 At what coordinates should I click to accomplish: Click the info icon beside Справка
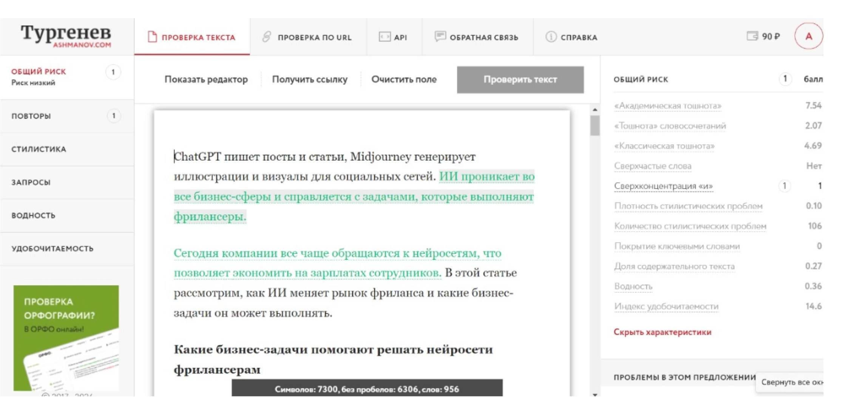551,37
